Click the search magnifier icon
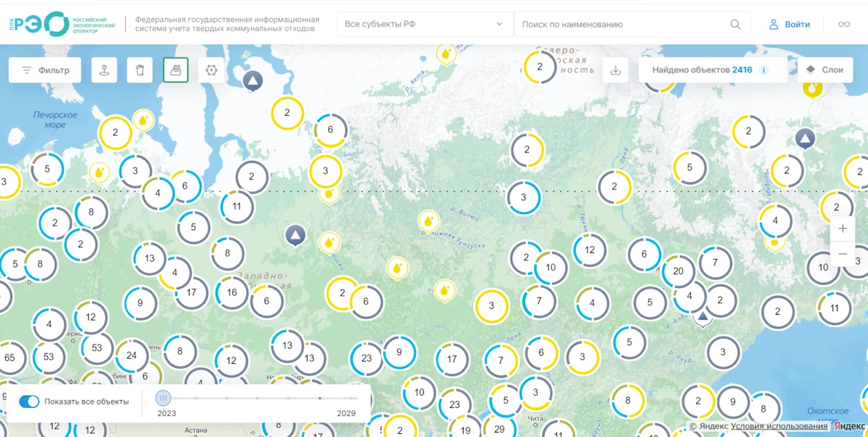 coord(736,25)
